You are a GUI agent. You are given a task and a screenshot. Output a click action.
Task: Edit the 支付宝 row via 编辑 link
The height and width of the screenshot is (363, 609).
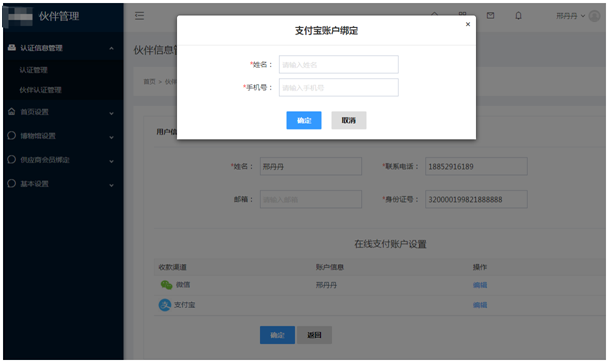click(x=480, y=305)
